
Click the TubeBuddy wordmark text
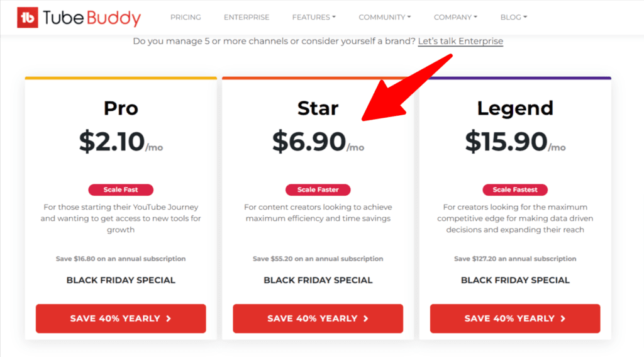92,18
